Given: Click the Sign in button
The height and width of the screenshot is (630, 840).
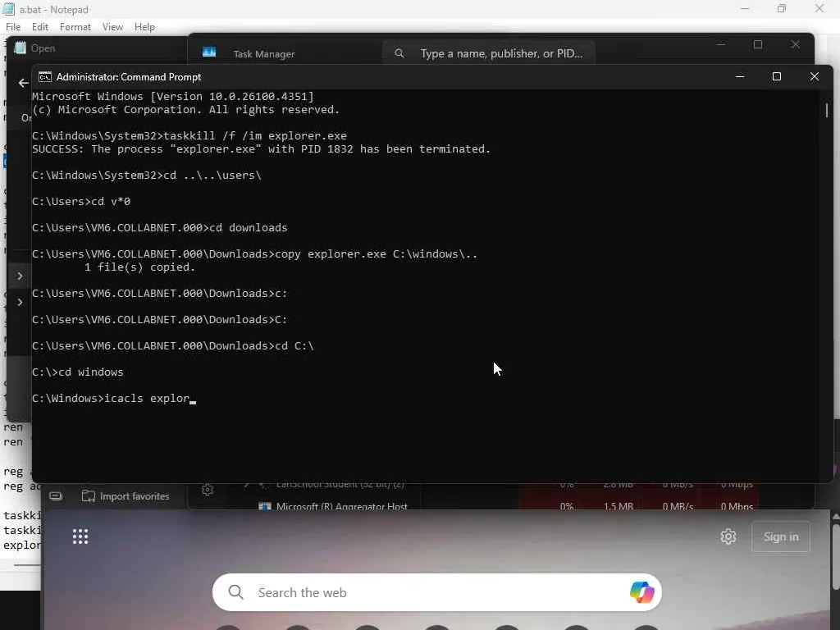Looking at the screenshot, I should (x=781, y=536).
